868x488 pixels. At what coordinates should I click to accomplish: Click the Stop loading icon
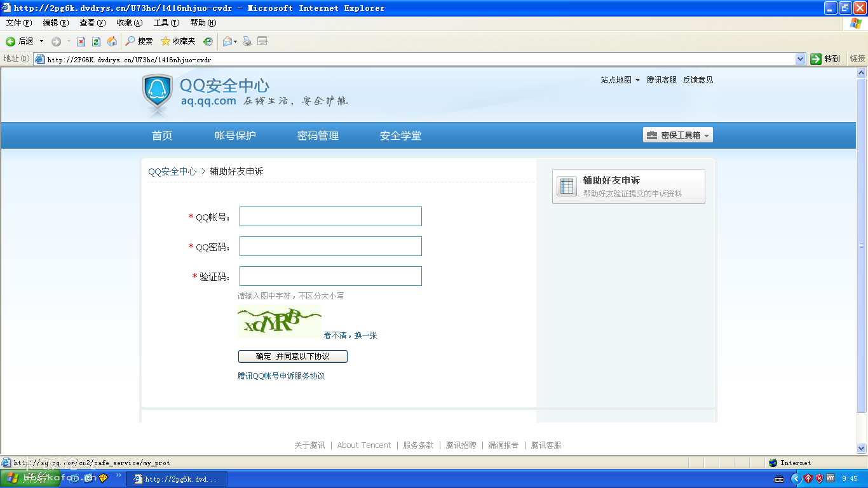click(x=81, y=41)
